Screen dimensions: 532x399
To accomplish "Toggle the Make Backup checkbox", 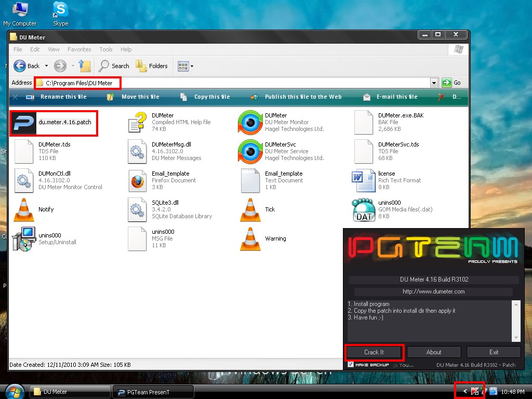I will pos(351,364).
